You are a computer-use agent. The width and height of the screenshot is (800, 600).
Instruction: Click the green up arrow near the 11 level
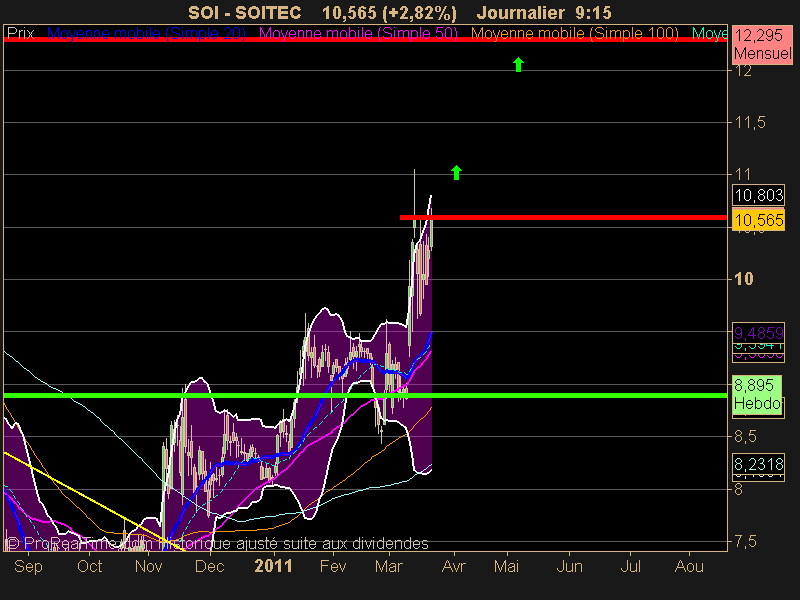click(457, 172)
